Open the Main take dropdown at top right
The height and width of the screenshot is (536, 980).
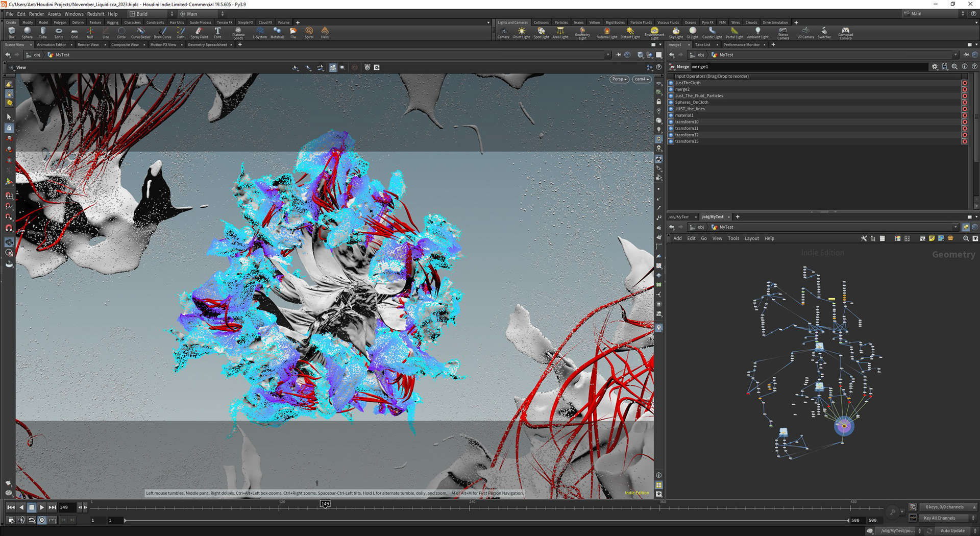(934, 14)
